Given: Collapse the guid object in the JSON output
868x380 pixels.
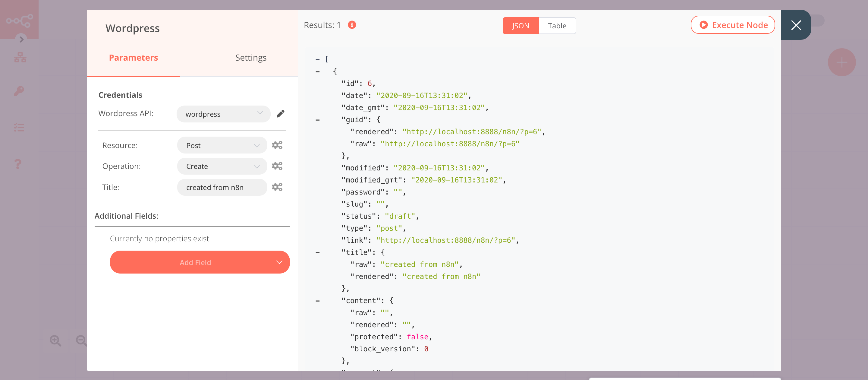Looking at the screenshot, I should 317,120.
